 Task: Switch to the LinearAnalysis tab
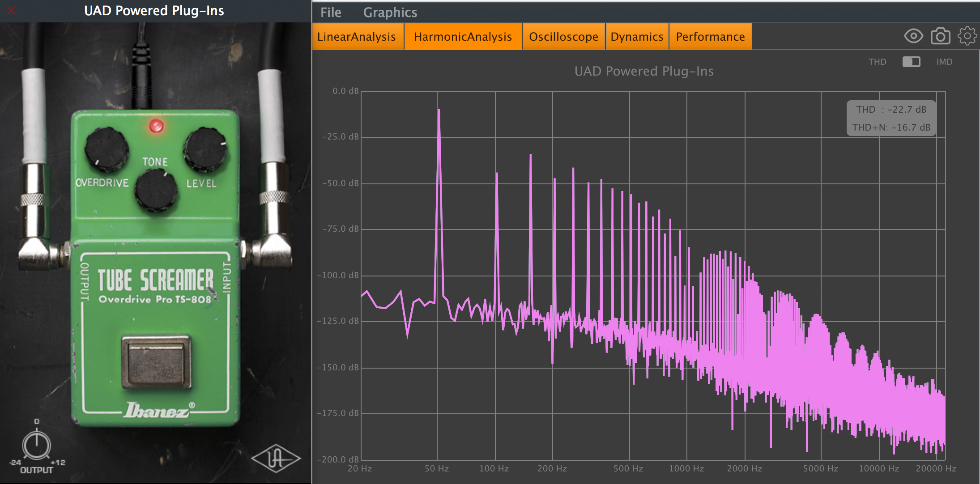tap(357, 37)
